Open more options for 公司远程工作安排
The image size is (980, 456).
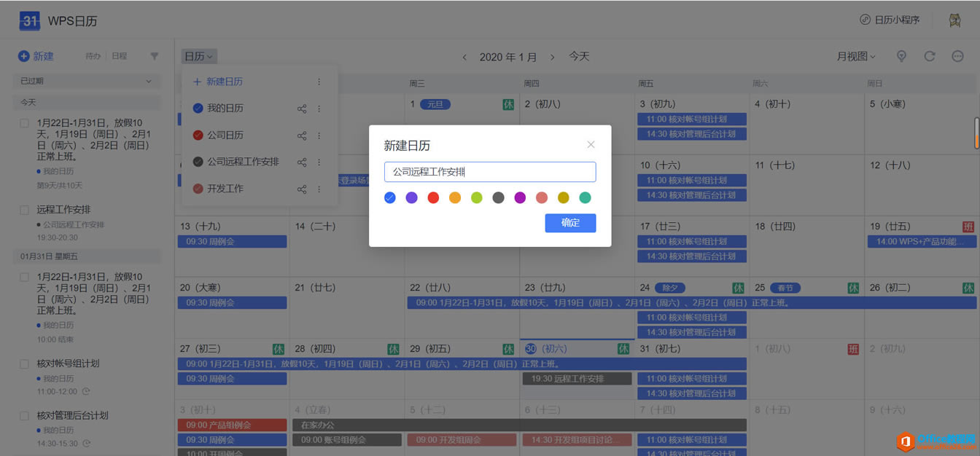click(x=319, y=162)
